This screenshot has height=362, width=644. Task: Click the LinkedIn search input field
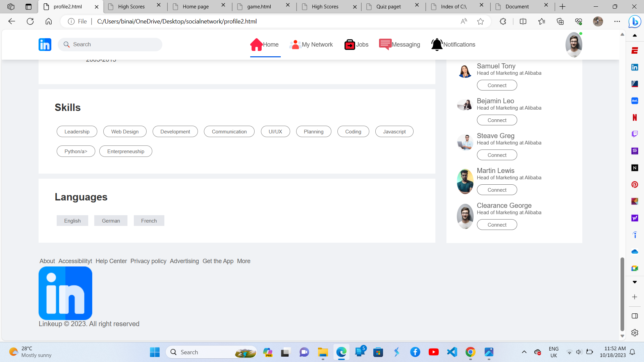pos(110,45)
